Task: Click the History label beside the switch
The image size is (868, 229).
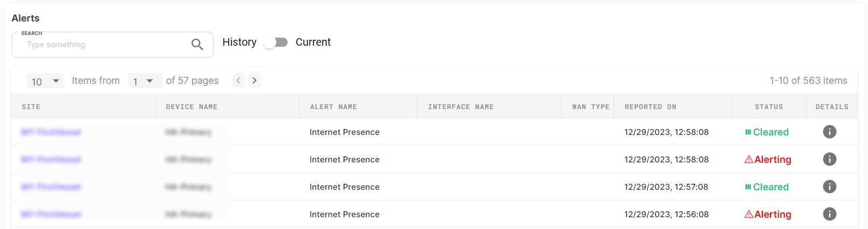Action: (x=239, y=42)
